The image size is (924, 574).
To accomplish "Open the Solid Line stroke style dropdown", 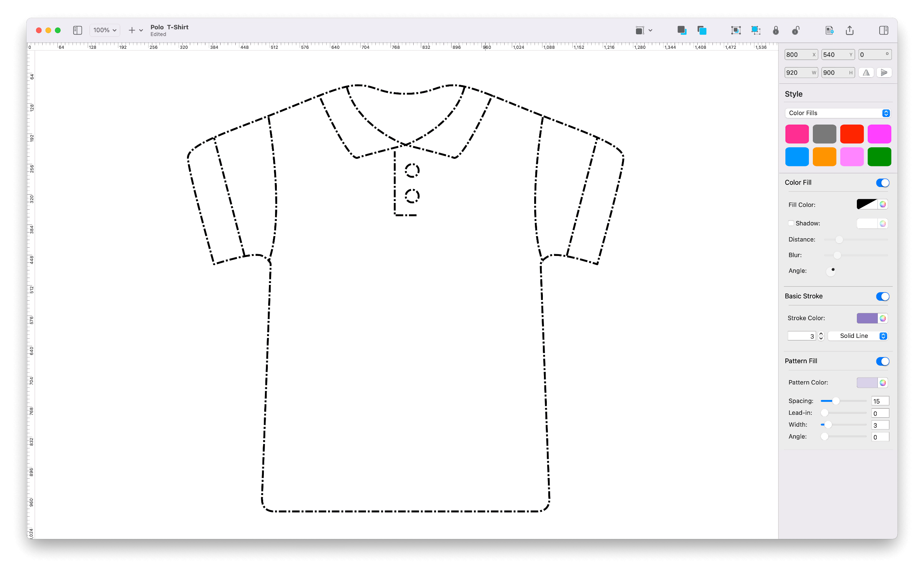I will [858, 336].
